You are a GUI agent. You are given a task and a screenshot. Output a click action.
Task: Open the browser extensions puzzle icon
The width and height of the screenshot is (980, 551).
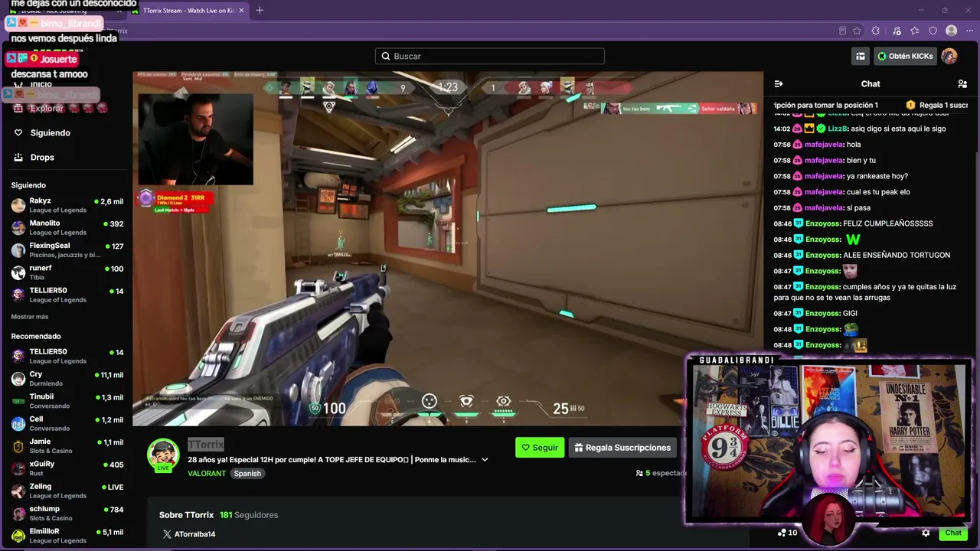tap(876, 31)
